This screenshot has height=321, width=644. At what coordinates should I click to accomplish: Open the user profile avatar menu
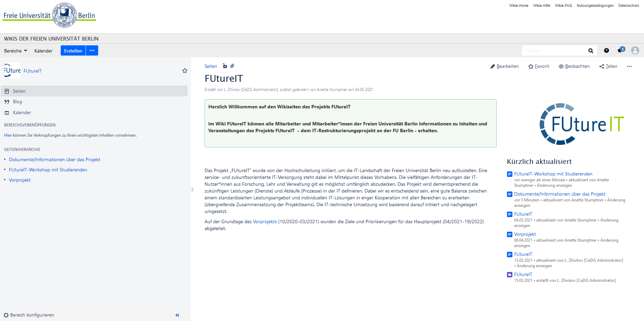(635, 50)
